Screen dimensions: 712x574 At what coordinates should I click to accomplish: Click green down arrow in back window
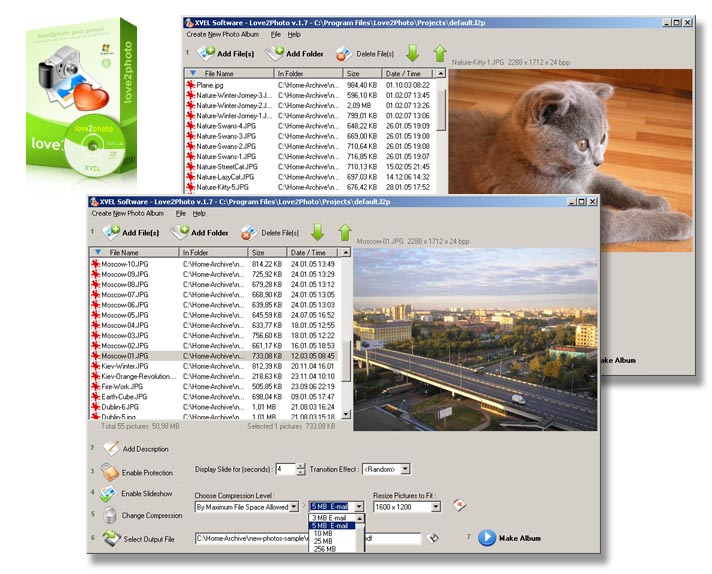tap(413, 53)
